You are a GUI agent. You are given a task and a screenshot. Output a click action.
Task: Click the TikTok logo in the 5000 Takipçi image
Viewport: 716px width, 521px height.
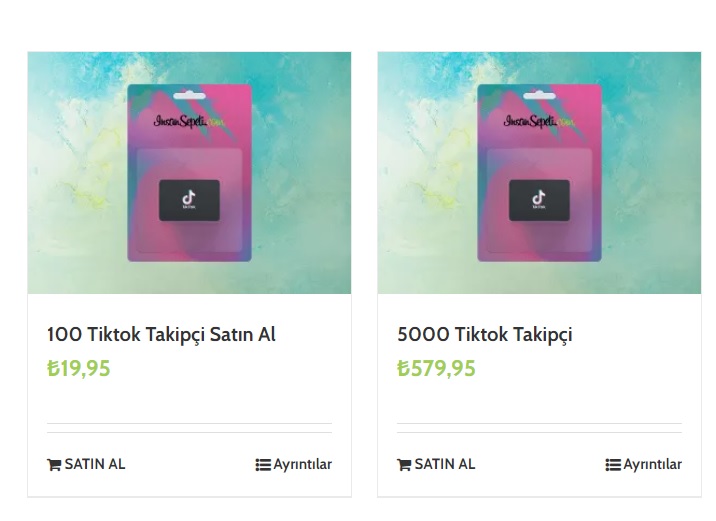tap(539, 199)
